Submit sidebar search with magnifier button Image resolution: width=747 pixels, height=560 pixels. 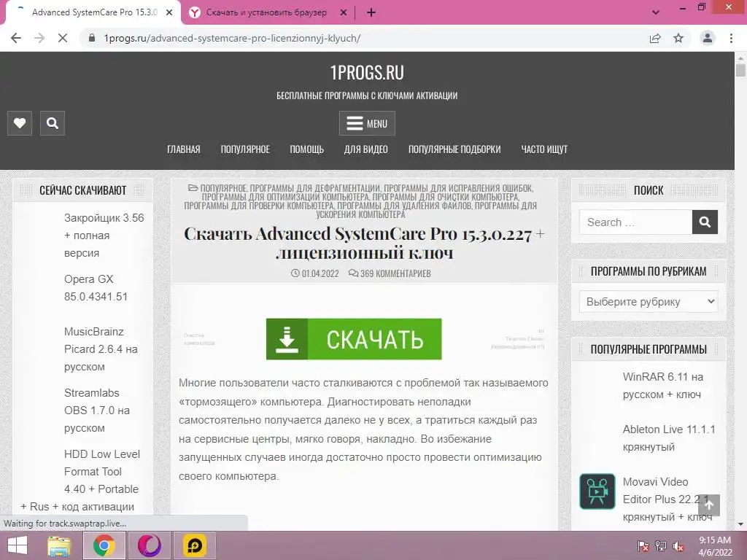point(705,222)
